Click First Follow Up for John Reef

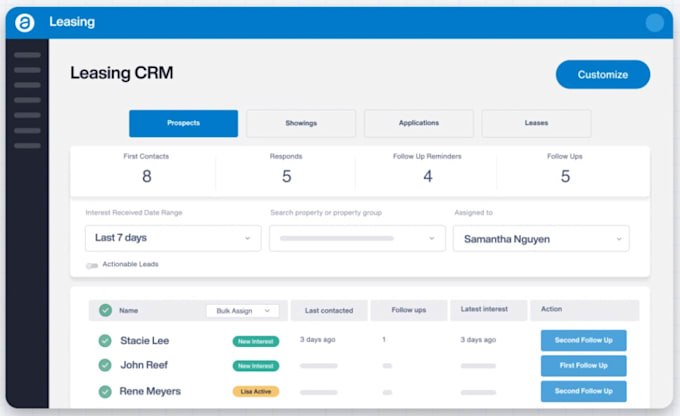583,366
